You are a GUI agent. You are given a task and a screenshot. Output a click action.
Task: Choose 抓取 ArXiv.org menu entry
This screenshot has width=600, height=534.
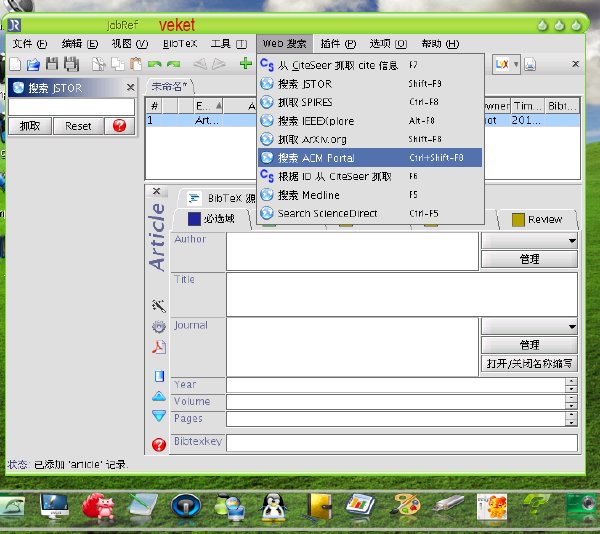pyautogui.click(x=370, y=139)
